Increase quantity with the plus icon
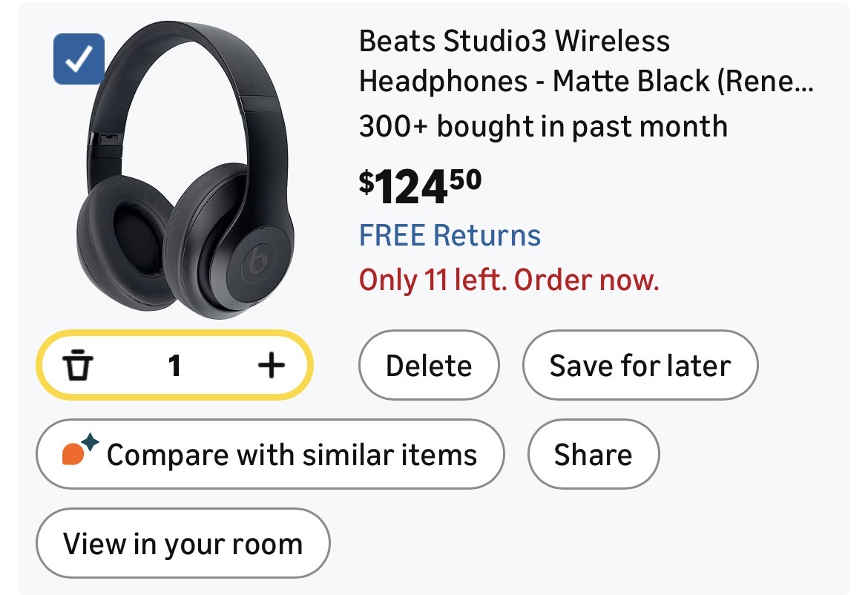 click(x=271, y=365)
